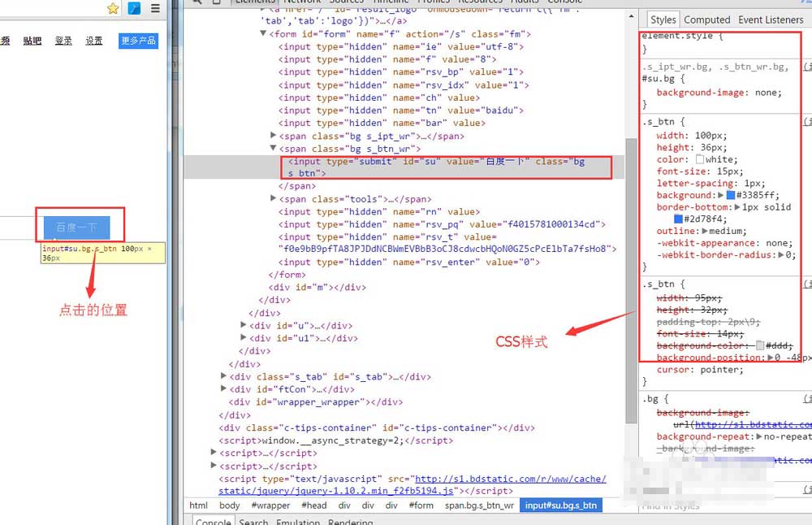Click the 贴吧 link on the page
The width and height of the screenshot is (812, 525).
32,41
